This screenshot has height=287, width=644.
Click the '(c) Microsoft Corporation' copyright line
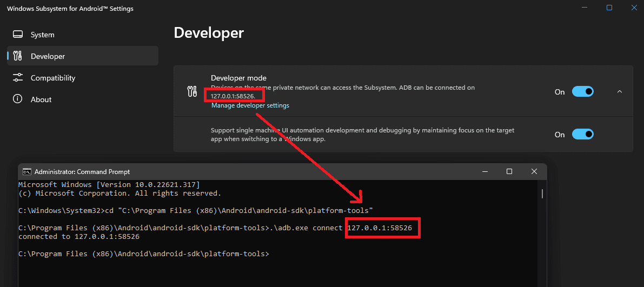[120, 193]
